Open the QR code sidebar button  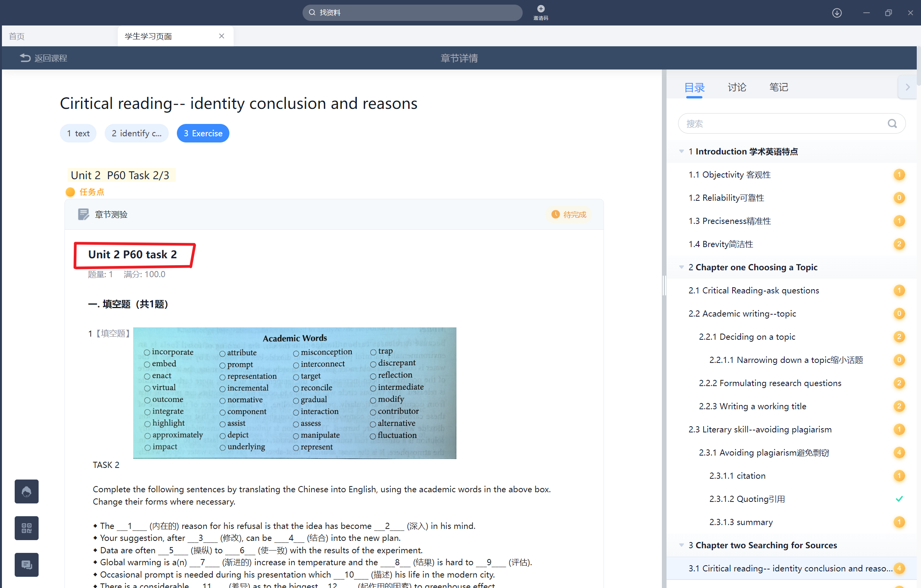pos(27,528)
